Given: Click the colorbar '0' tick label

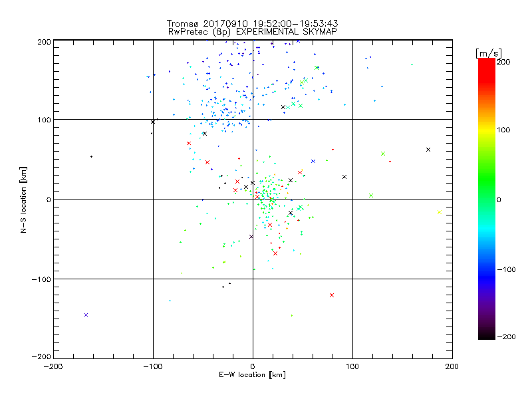Looking at the screenshot, I should [499, 199].
